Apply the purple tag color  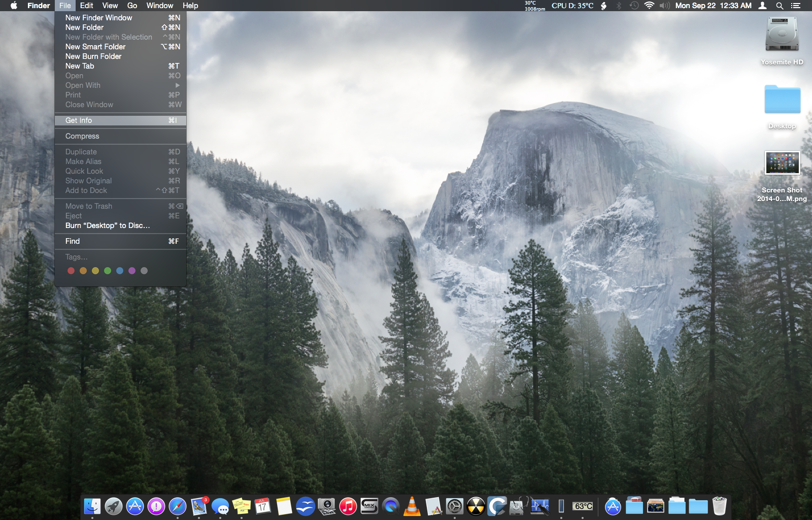(x=132, y=271)
